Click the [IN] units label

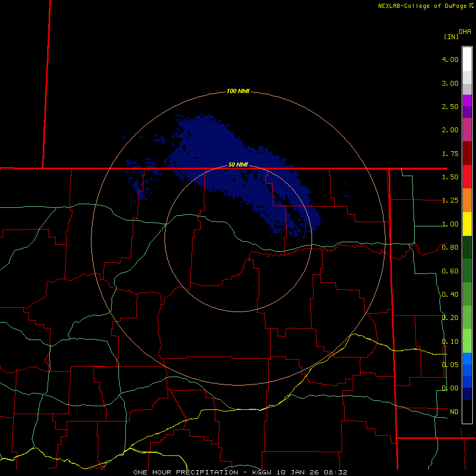452,36
